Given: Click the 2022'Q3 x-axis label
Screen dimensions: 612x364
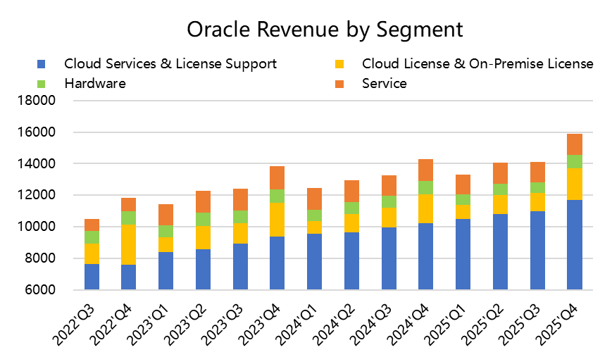Looking at the screenshot, I should (74, 325).
